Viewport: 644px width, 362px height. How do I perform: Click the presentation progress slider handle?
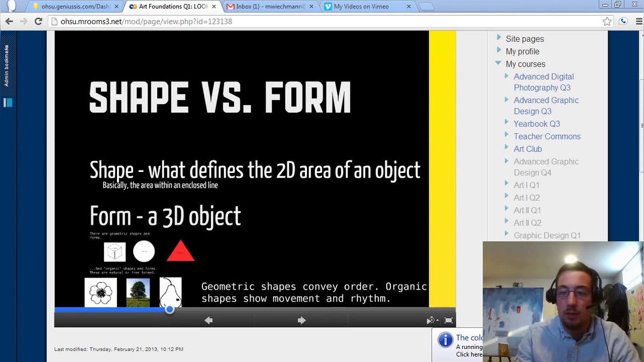(x=170, y=309)
